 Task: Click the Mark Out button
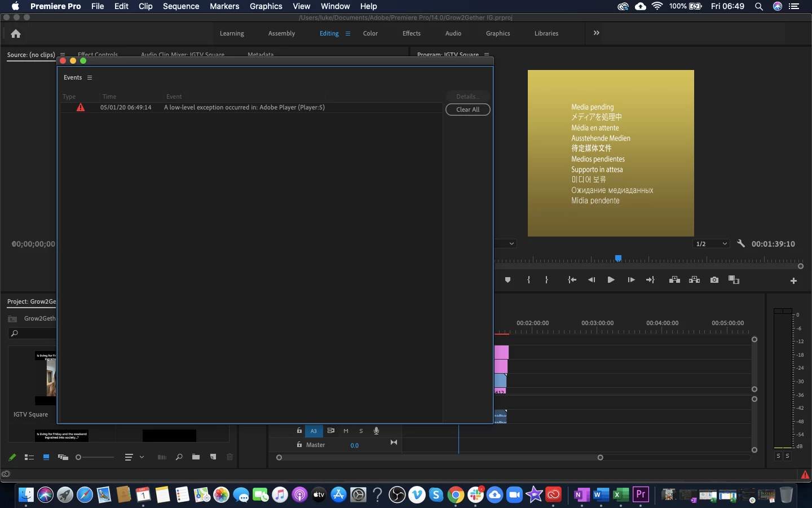pos(546,280)
